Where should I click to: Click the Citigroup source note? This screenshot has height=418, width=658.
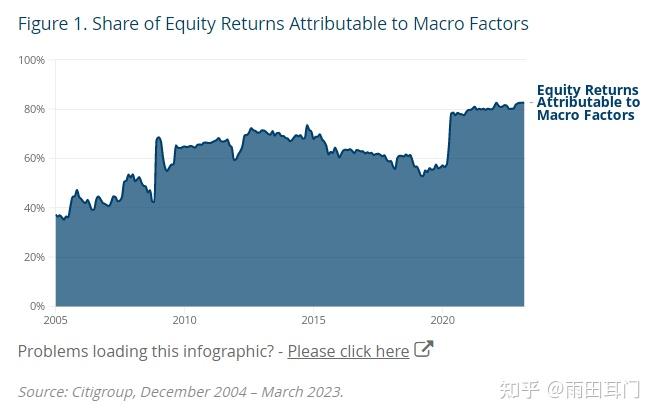[180, 391]
